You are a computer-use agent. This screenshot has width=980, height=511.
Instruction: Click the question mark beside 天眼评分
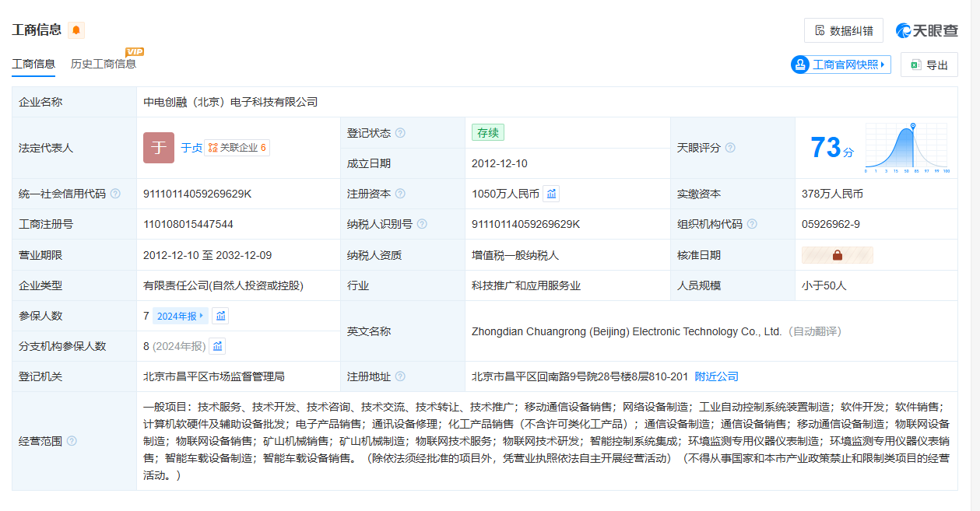coord(730,148)
